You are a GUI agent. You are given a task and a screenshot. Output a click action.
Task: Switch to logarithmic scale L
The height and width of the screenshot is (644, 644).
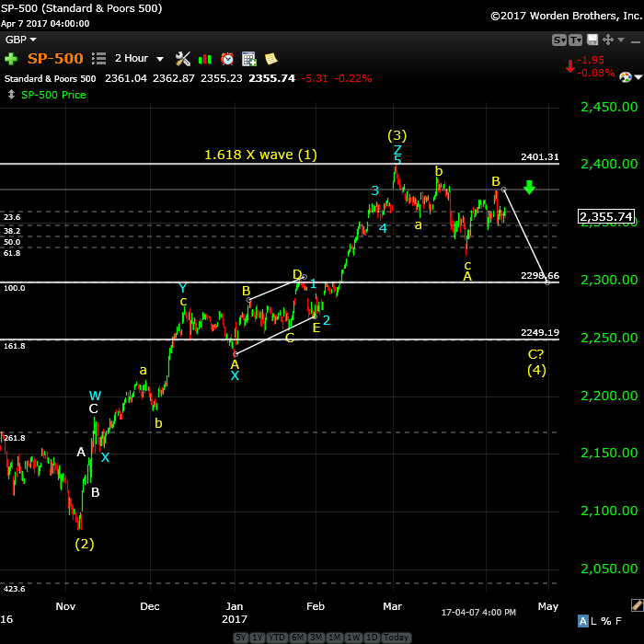tap(593, 621)
